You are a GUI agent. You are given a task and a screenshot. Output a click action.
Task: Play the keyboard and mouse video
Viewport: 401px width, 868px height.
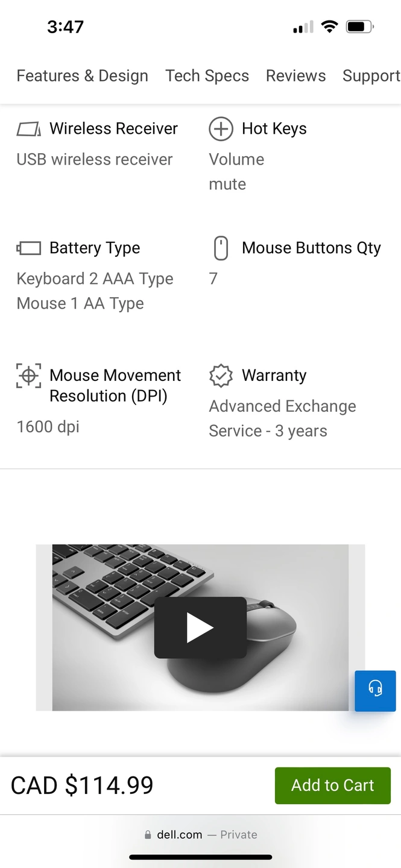click(200, 627)
